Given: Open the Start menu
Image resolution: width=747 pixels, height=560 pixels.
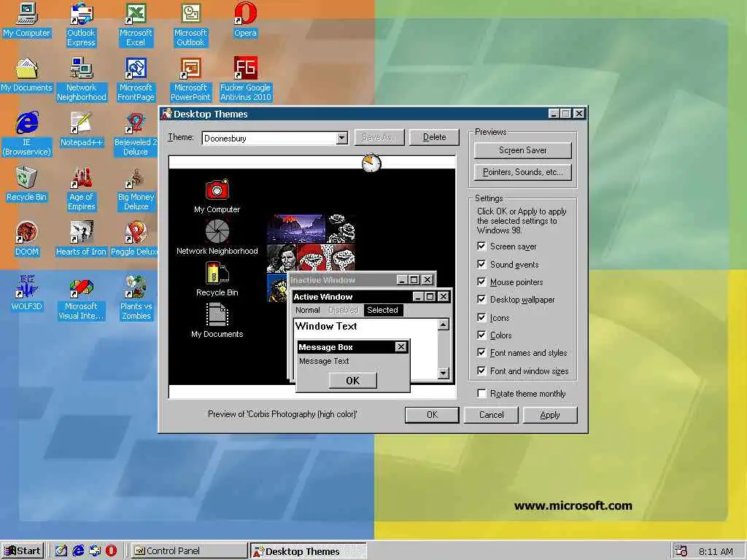Looking at the screenshot, I should tap(23, 551).
